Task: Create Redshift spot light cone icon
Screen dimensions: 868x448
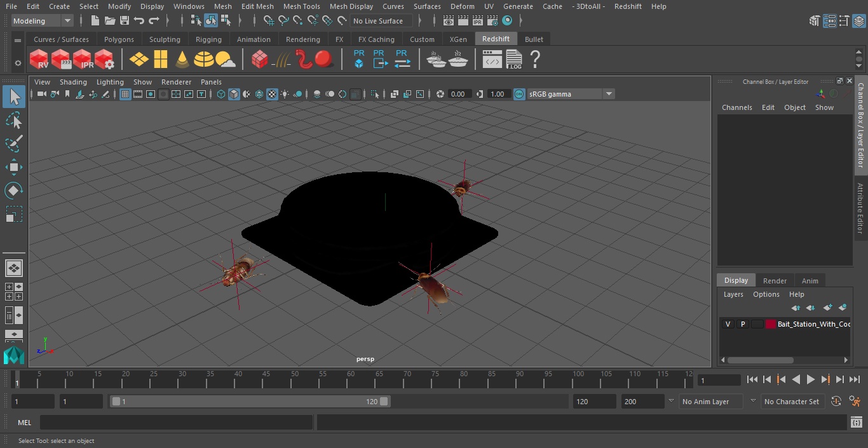Action: click(x=182, y=60)
